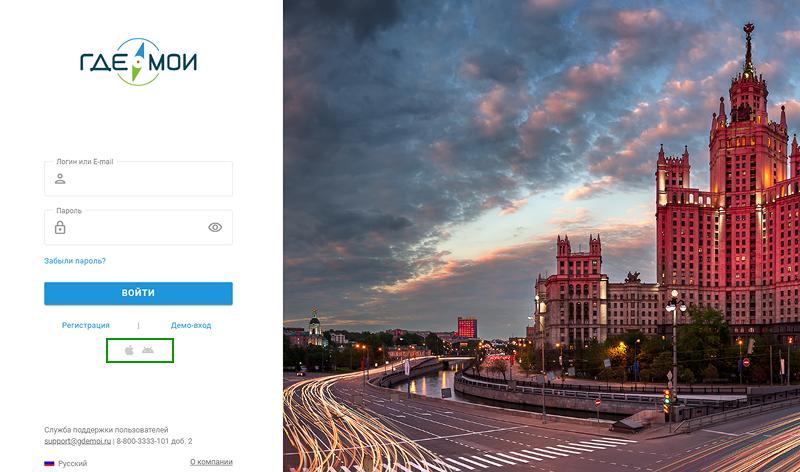Screen dimensions: 800x472
Task: Click the person icon in login field
Action: tap(60, 179)
